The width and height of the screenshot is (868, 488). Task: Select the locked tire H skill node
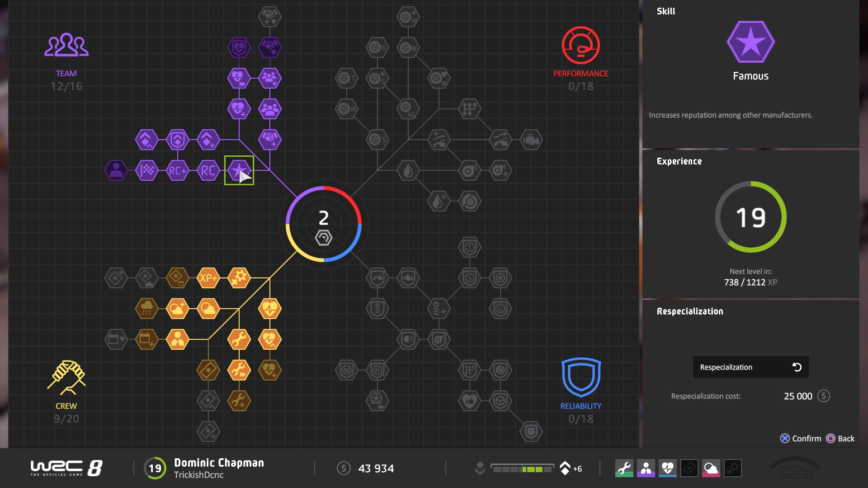pos(346,109)
